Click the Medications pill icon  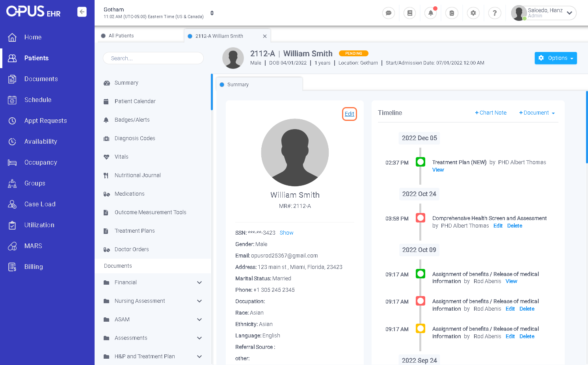point(106,194)
